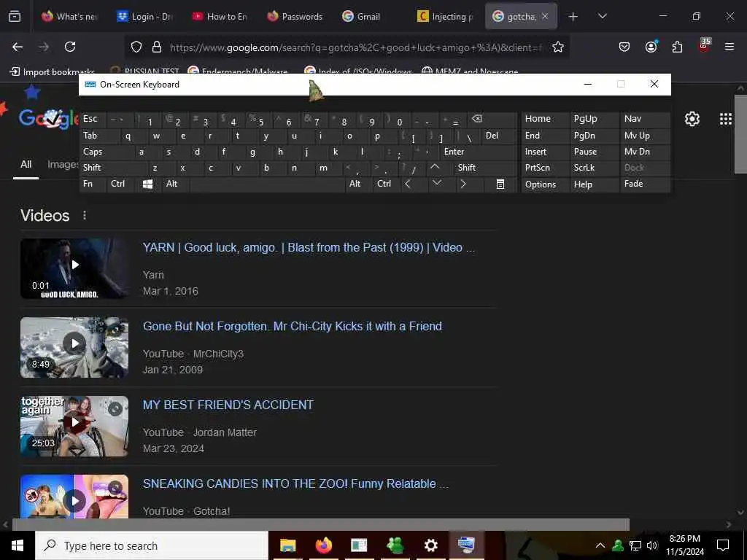747x560 pixels.
Task: Open the tracking protection shield icon
Action: coord(136,47)
